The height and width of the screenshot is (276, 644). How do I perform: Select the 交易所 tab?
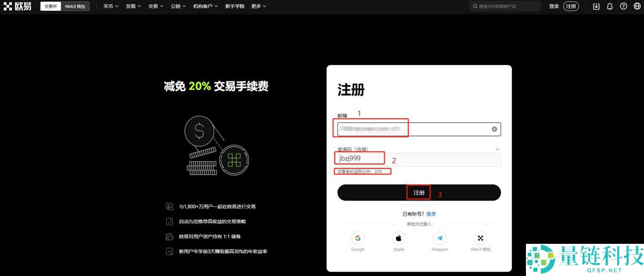tap(50, 6)
